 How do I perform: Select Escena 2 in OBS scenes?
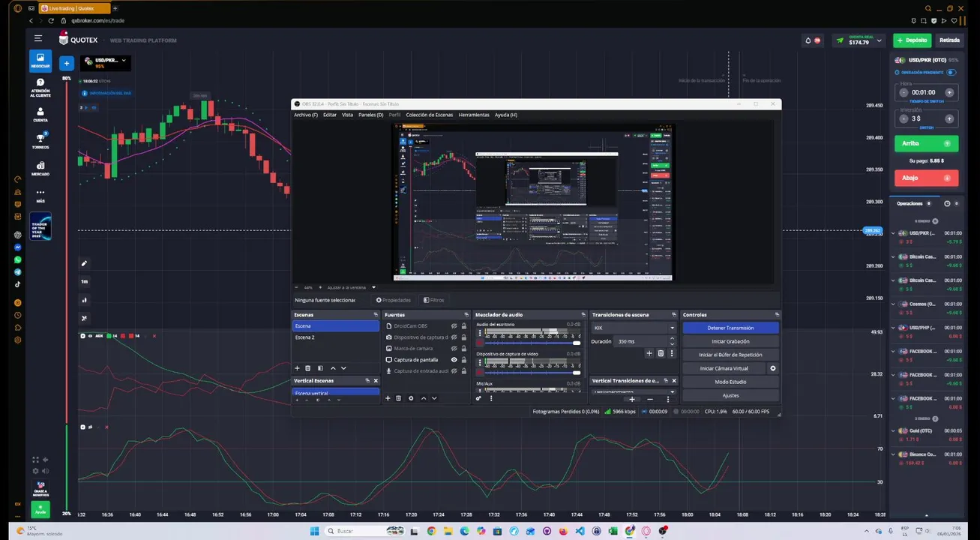point(336,337)
